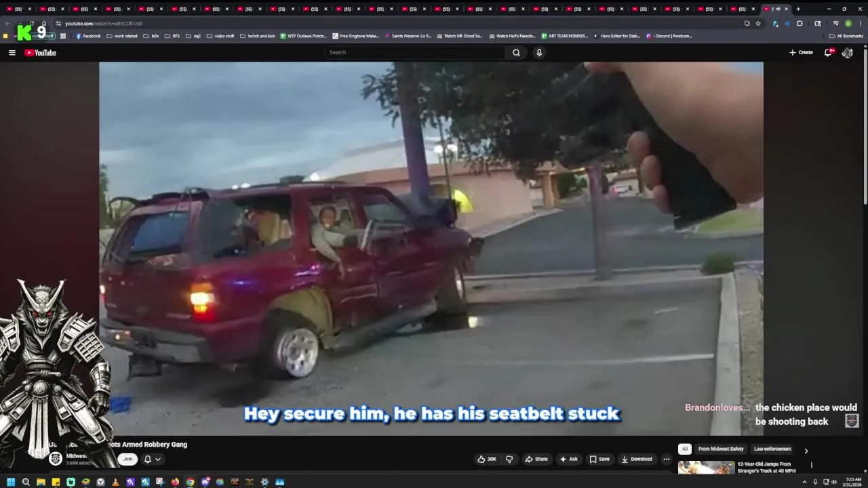The width and height of the screenshot is (868, 488).
Task: Open the RFS bookmarks folder
Action: point(172,36)
